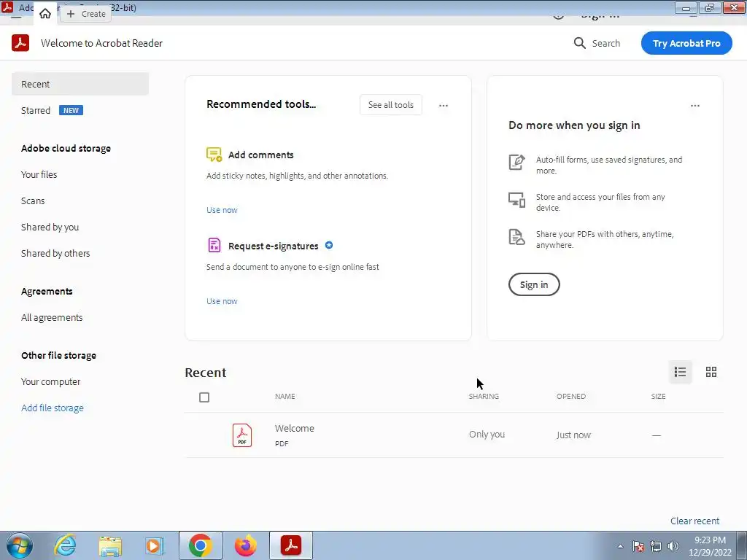Open the sign-in card more options menu
The height and width of the screenshot is (560, 747).
(695, 106)
